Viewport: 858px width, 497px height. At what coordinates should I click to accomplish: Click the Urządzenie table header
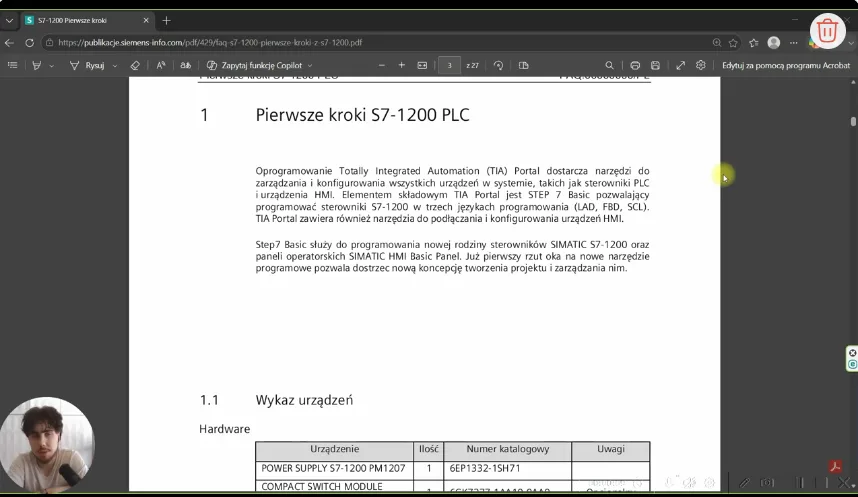click(x=334, y=449)
